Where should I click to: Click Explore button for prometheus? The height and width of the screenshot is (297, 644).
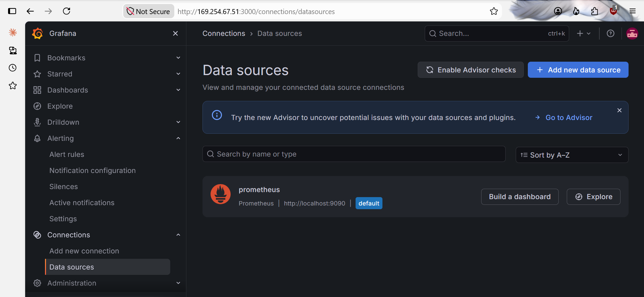[x=594, y=197]
